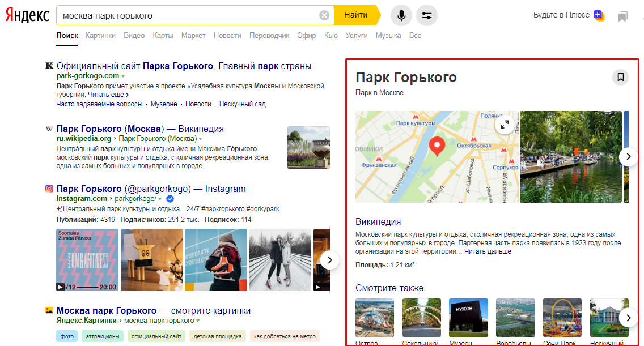
Task: Click the Смотрите также heading
Action: [389, 288]
